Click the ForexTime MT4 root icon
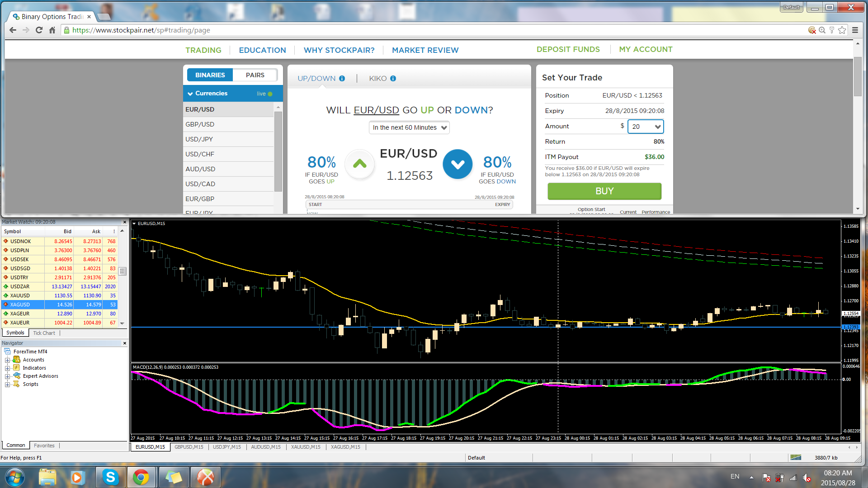The image size is (868, 488). 7,352
